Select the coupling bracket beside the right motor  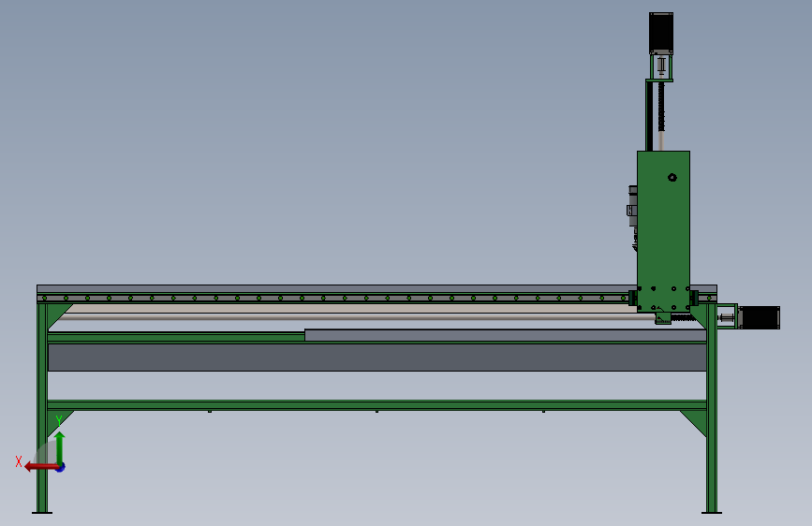(728, 315)
